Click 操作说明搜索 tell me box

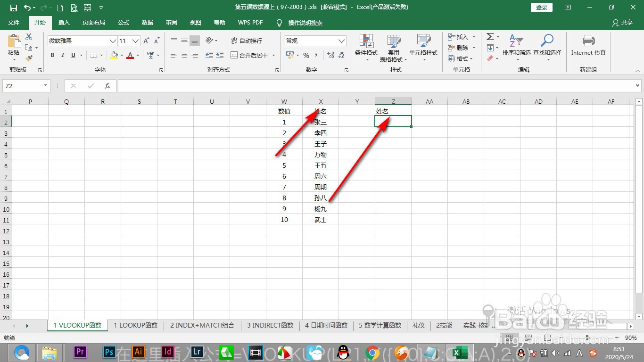click(x=305, y=23)
